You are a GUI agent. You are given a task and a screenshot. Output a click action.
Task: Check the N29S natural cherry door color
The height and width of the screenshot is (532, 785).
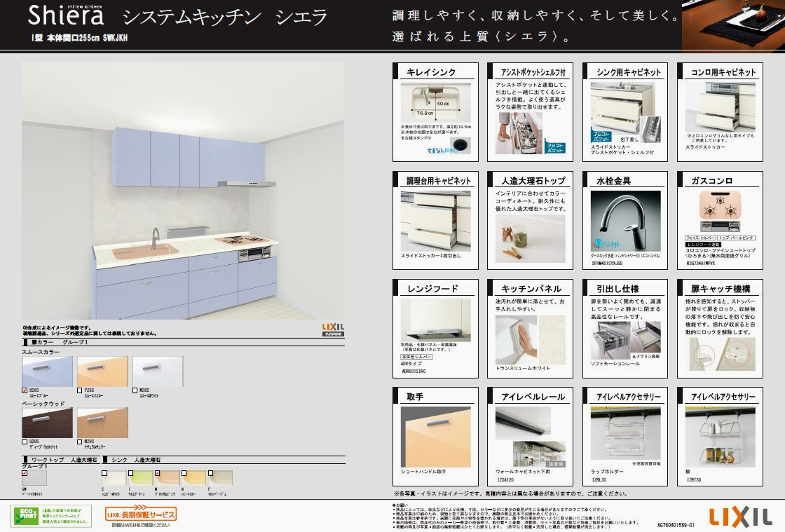point(80,442)
